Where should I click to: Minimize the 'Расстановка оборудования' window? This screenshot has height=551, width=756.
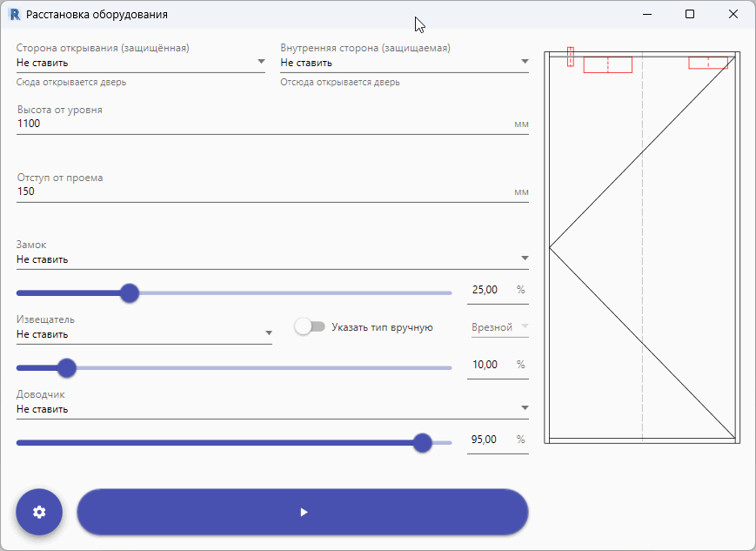[x=647, y=14]
